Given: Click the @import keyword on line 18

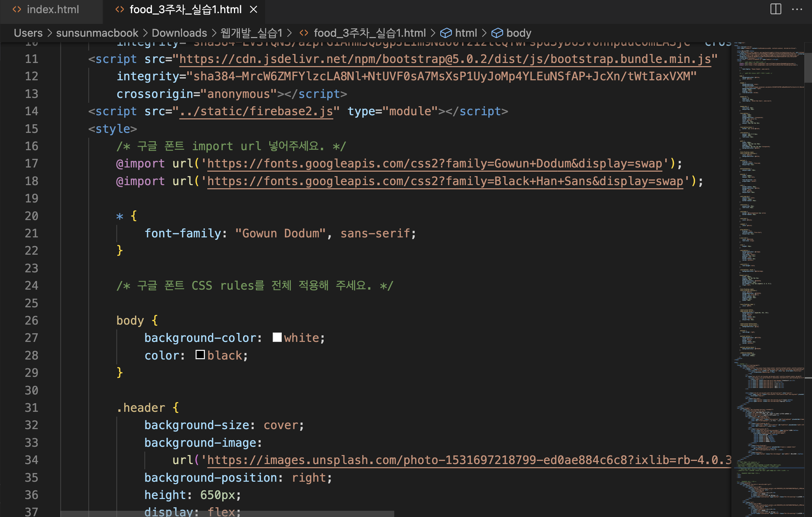Looking at the screenshot, I should [141, 181].
